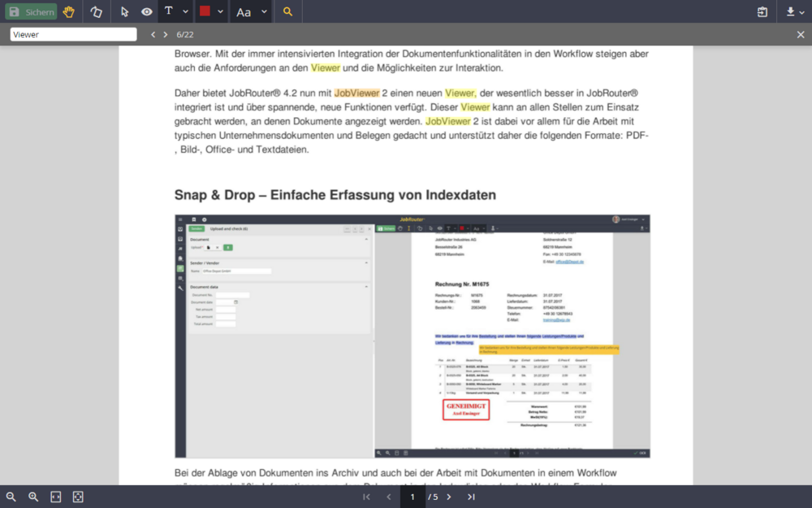This screenshot has height=508, width=812.
Task: Zoom out using the minus magnifier
Action: pyautogui.click(x=11, y=497)
